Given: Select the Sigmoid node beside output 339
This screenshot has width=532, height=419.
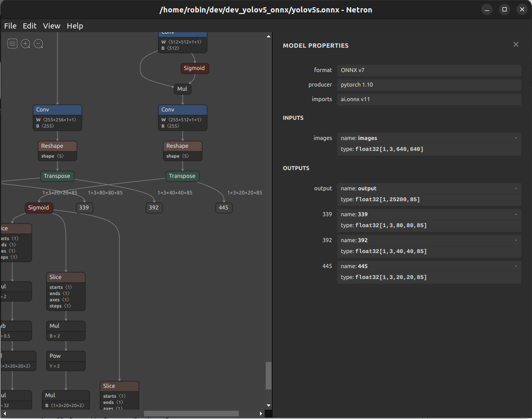Looking at the screenshot, I should 39,208.
